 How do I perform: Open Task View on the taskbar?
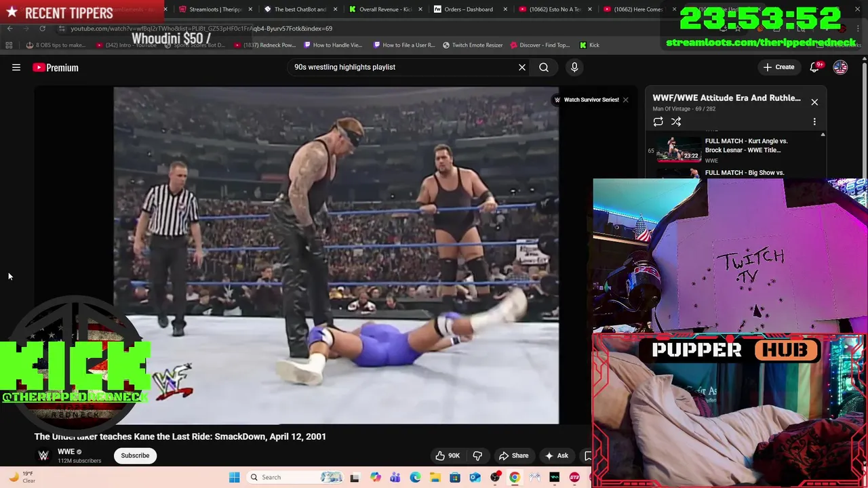355,477
